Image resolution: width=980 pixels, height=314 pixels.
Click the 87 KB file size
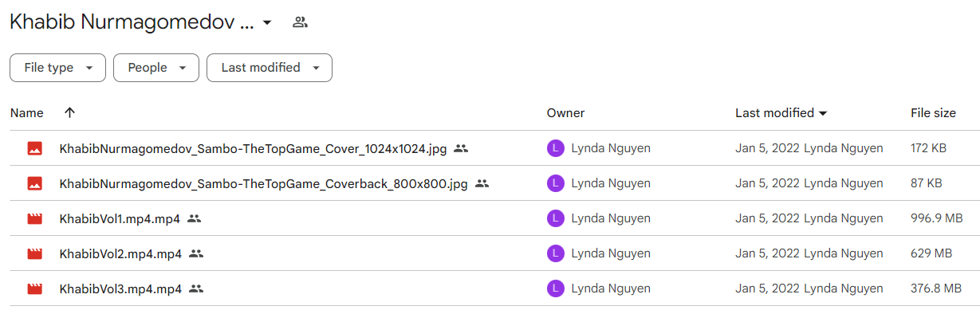(927, 183)
